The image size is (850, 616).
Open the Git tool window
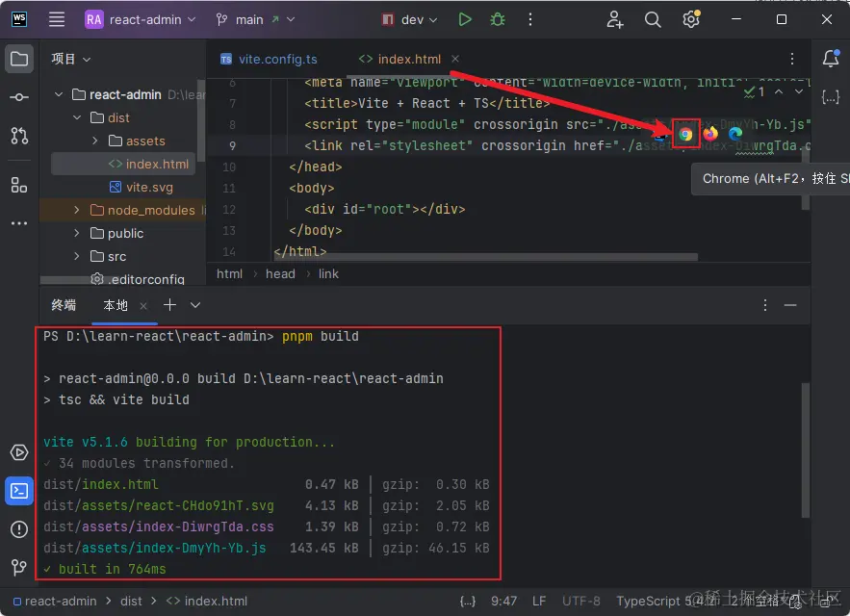(19, 567)
